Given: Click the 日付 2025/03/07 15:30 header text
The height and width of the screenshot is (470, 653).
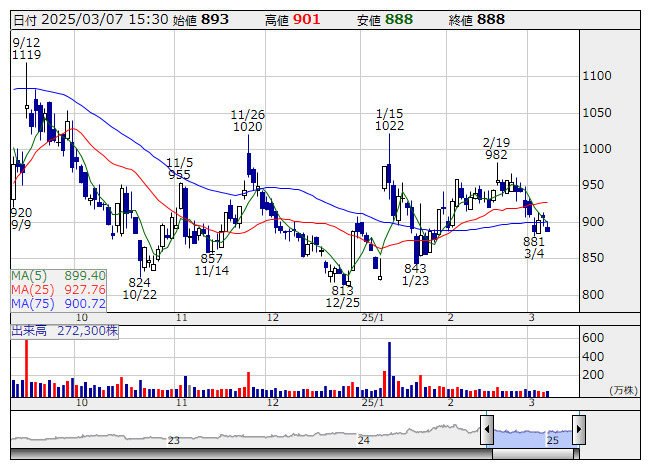Looking at the screenshot, I should click(91, 20).
